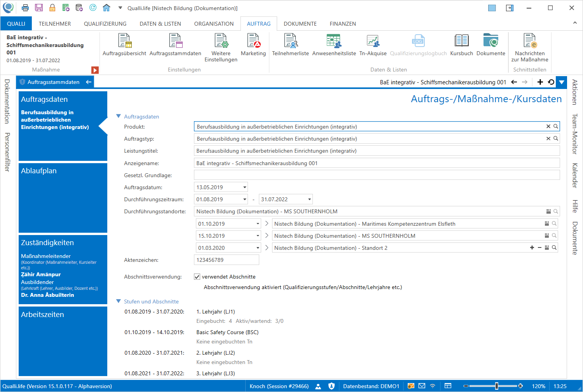Open the end date 31.07.2022 dropdown

[309, 199]
